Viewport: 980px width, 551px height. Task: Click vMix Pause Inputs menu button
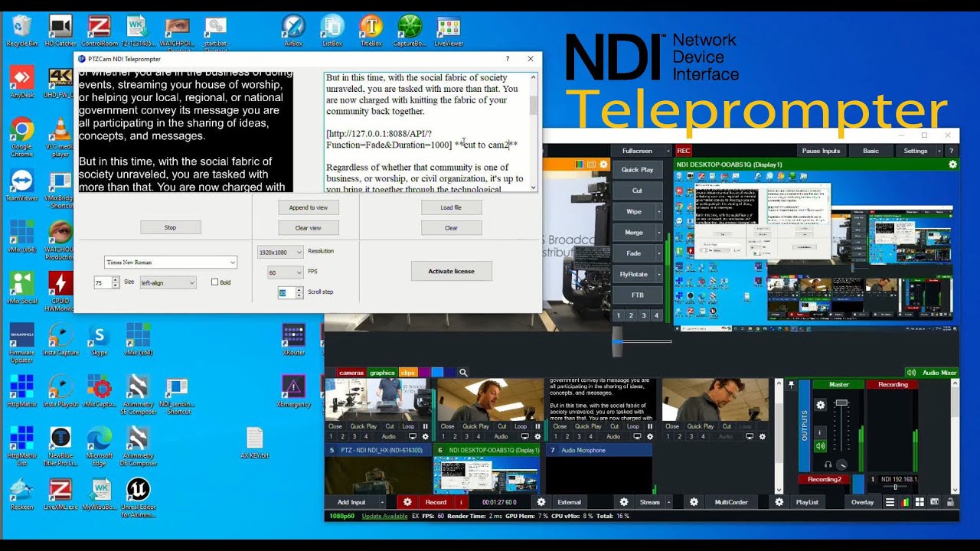click(x=821, y=151)
